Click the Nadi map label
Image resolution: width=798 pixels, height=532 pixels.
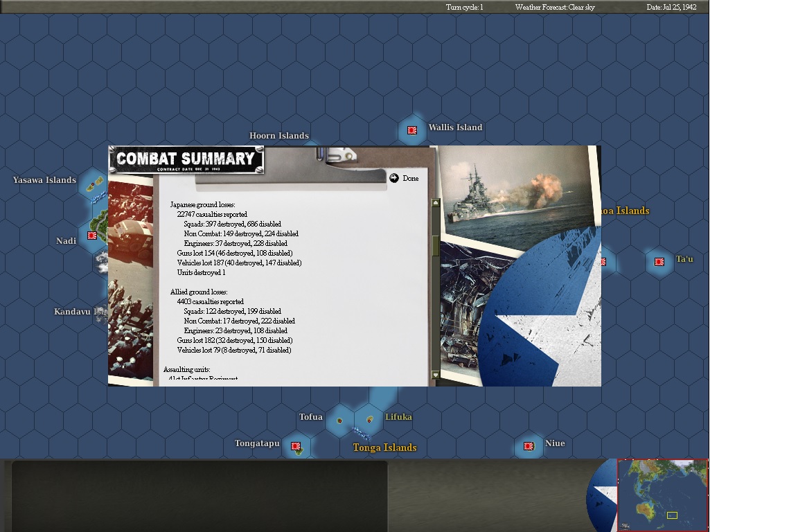coord(66,241)
